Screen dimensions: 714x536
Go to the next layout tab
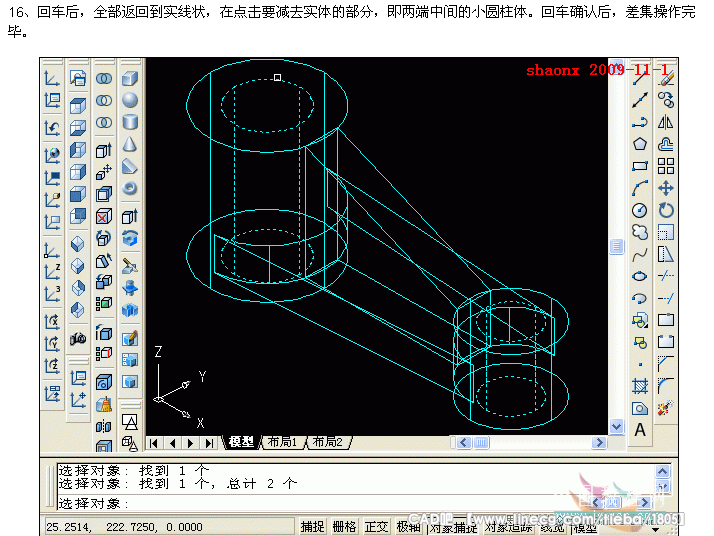[x=191, y=443]
